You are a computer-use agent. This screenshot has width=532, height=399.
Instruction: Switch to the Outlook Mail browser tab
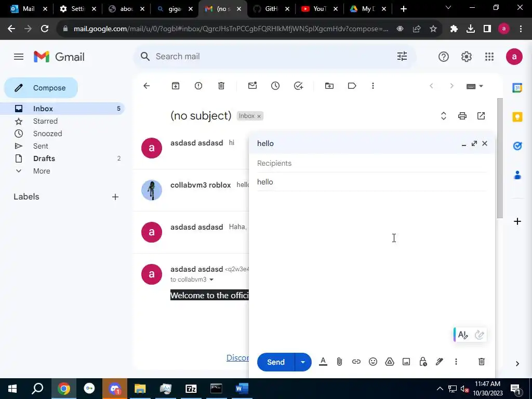[x=29, y=9]
